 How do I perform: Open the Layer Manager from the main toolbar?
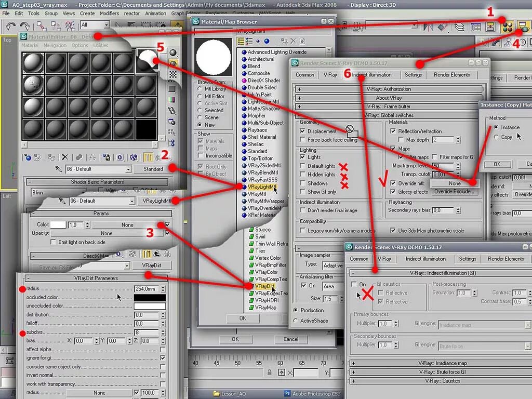(x=459, y=27)
